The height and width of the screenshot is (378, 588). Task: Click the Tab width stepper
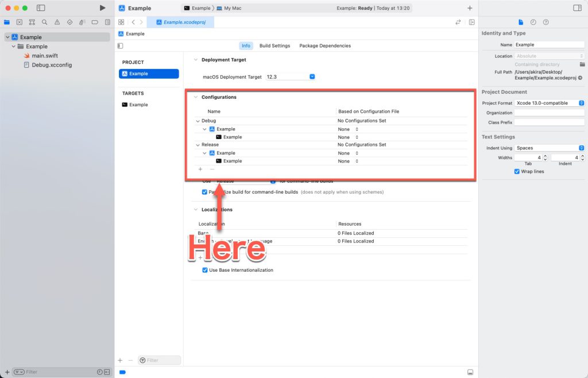pos(546,158)
